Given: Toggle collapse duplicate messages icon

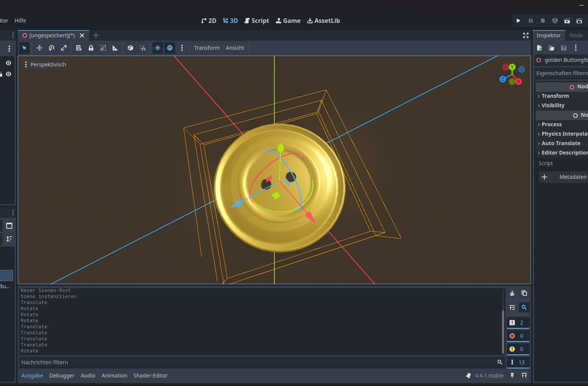Looking at the screenshot, I should tap(512, 308).
